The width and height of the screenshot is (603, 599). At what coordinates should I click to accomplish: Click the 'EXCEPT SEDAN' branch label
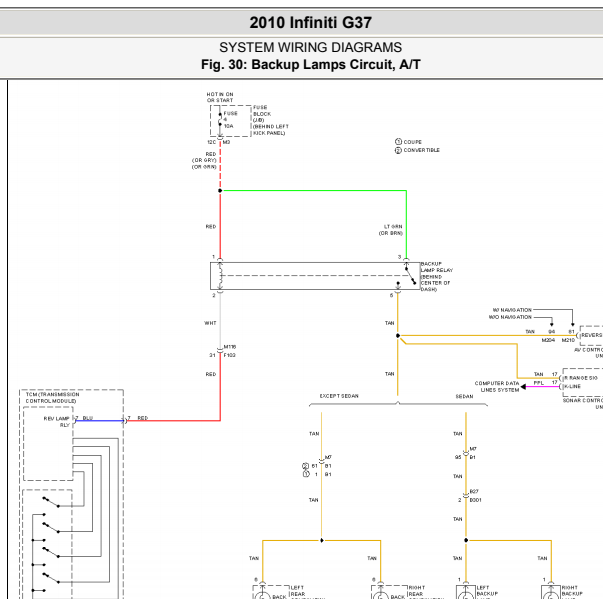[339, 396]
